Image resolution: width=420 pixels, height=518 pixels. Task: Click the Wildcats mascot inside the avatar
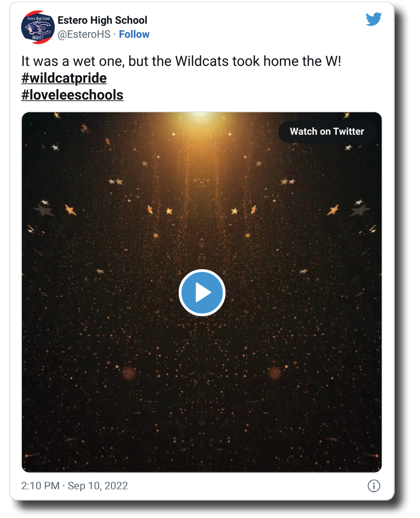coord(35,29)
